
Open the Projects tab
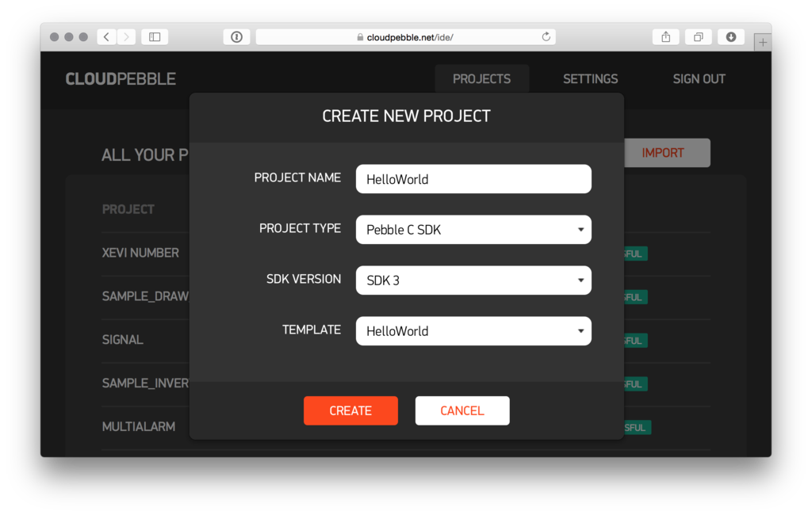pos(481,78)
